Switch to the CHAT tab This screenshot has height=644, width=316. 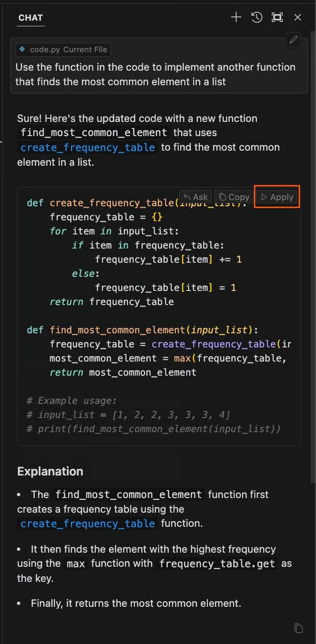[x=30, y=18]
